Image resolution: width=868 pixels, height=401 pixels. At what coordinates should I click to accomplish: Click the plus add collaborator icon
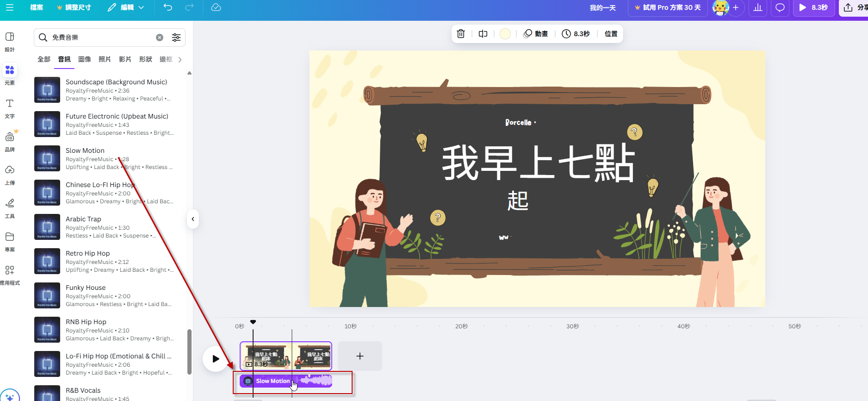(736, 7)
